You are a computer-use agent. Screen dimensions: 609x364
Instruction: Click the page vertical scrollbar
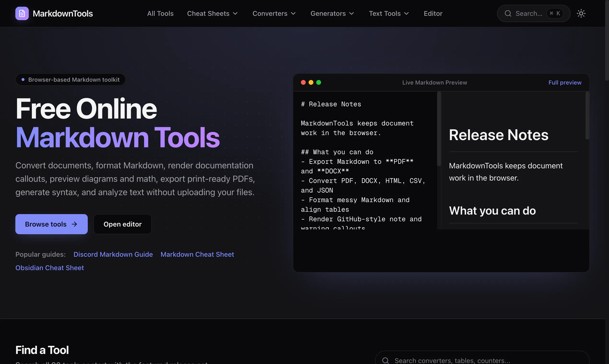click(x=607, y=40)
